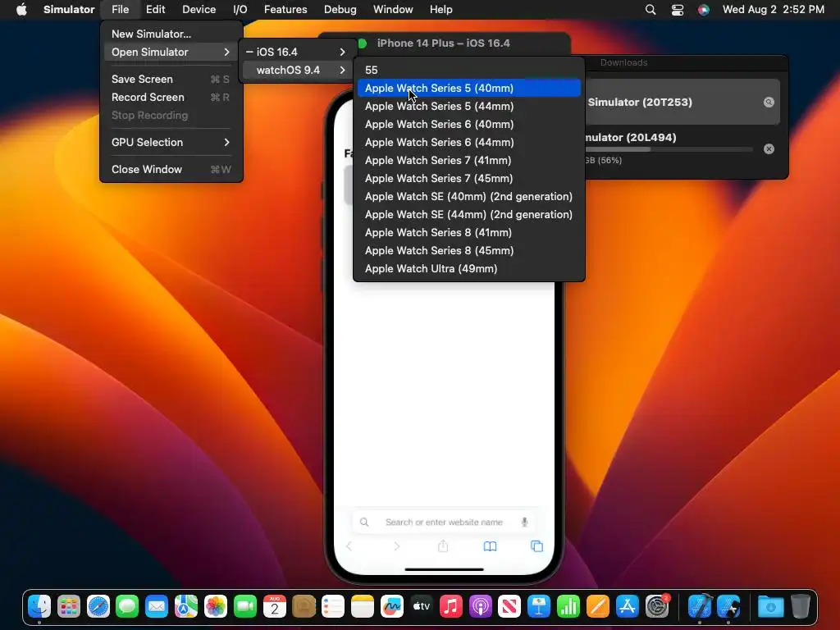Cancel the Simulator (20L494) download
The width and height of the screenshot is (840, 630).
[x=769, y=149]
